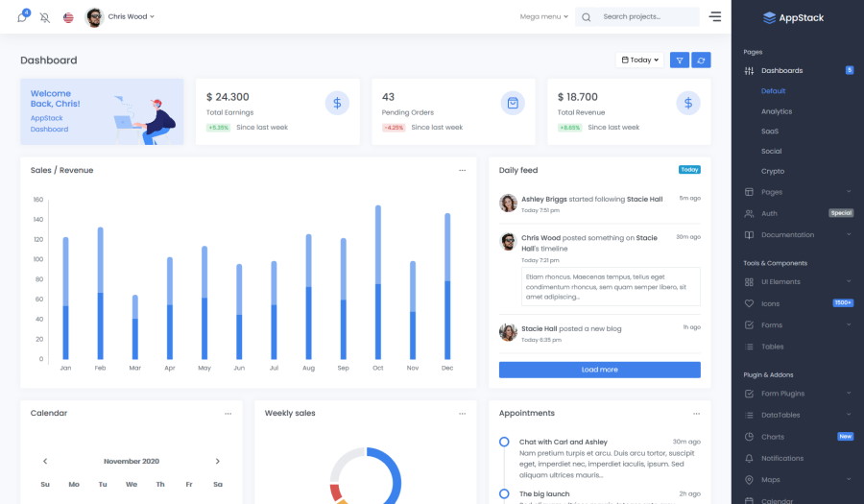Click the filter funnel button

(x=679, y=60)
